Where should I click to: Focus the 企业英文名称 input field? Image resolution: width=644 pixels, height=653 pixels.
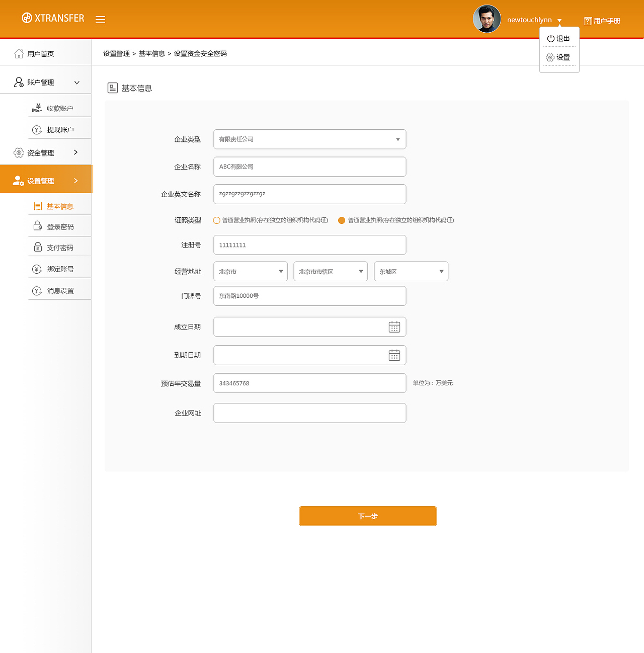pos(310,194)
